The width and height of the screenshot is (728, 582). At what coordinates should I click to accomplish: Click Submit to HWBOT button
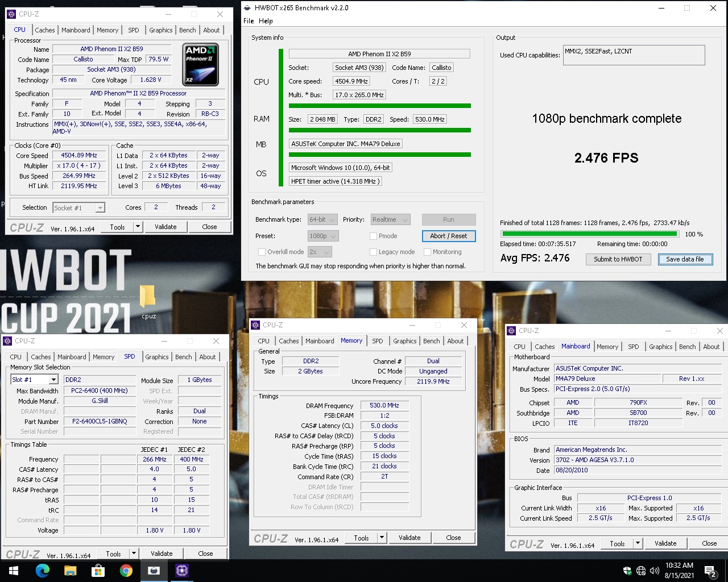click(618, 259)
